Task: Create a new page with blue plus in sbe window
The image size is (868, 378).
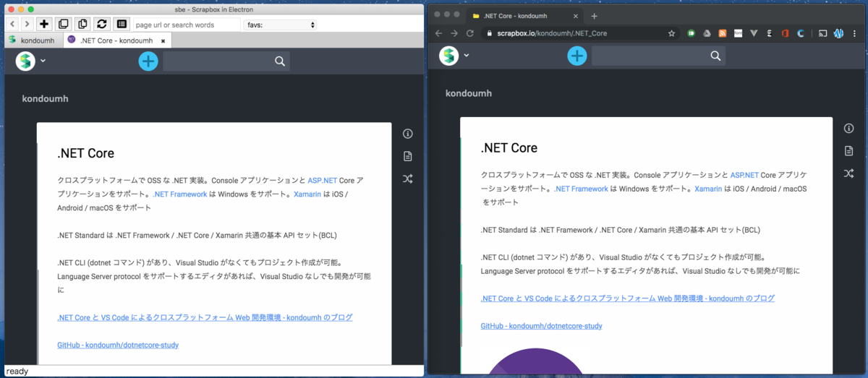Action: tap(148, 61)
